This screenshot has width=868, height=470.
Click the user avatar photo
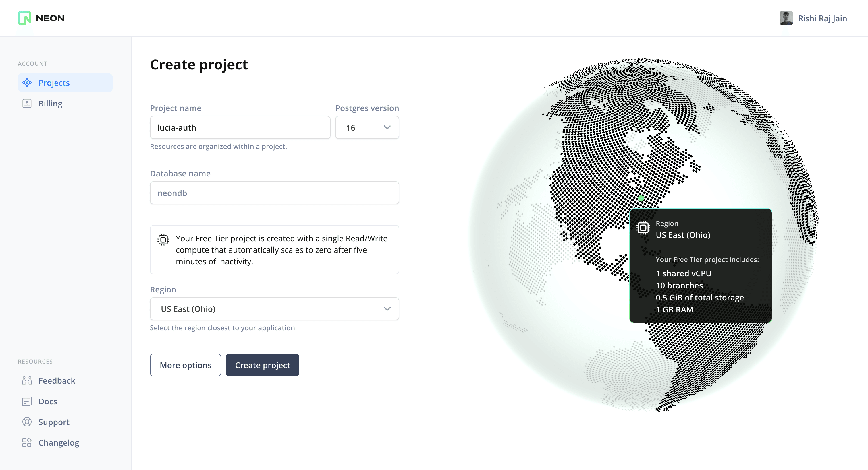click(x=786, y=18)
